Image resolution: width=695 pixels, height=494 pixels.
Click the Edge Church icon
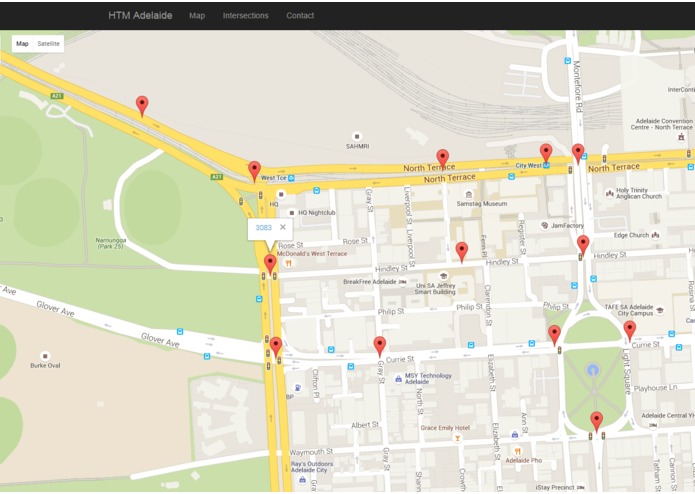[x=656, y=235]
